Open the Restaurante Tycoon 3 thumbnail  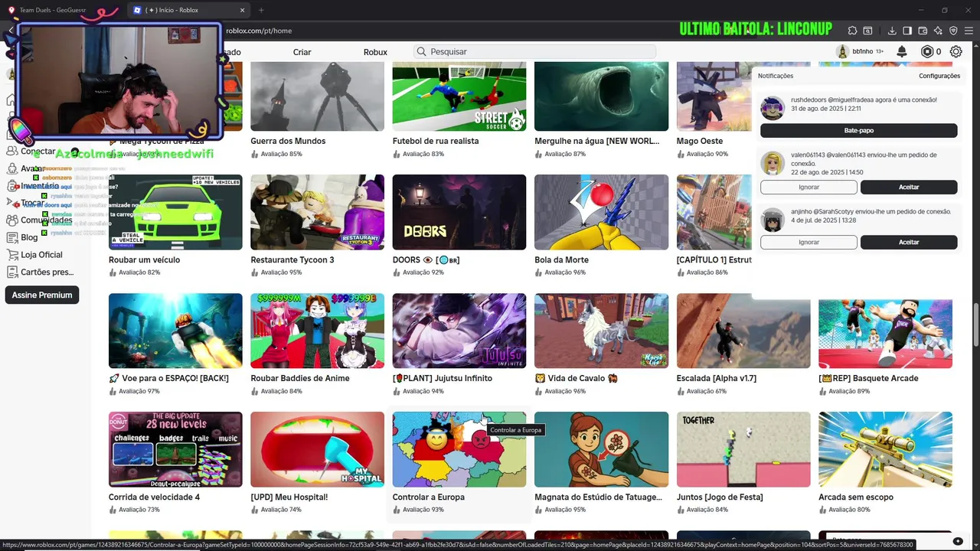(x=317, y=212)
